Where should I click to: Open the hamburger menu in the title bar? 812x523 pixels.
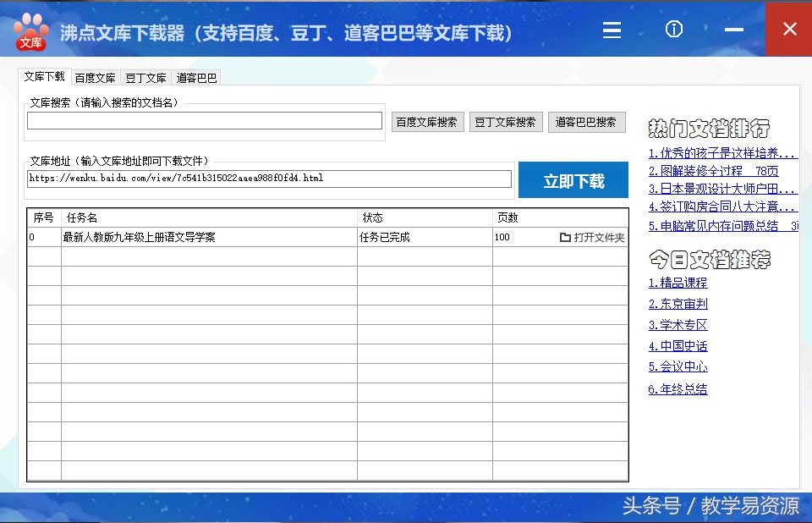pos(612,29)
